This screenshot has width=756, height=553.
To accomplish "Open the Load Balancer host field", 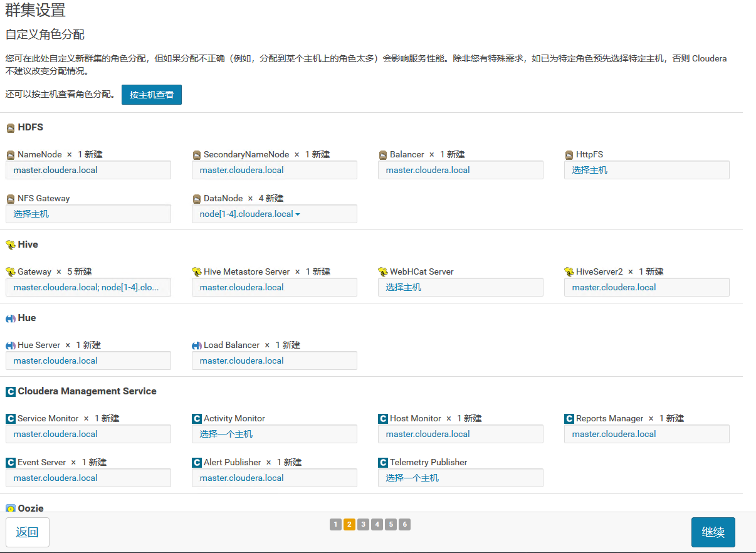I will pos(275,361).
